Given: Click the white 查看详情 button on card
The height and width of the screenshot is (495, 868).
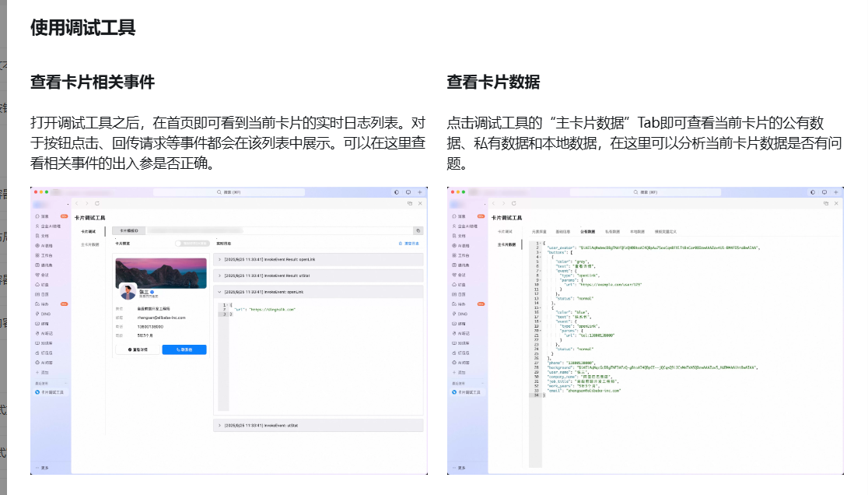Looking at the screenshot, I should [138, 349].
